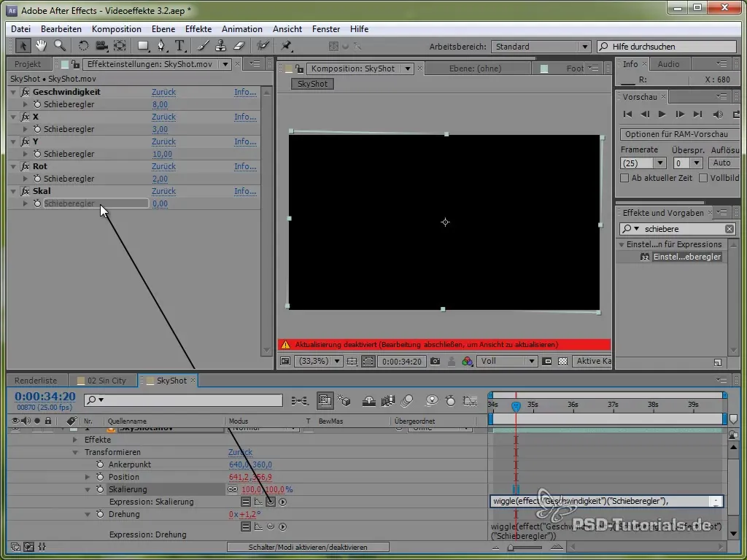
Task: Open the Arbeitsbereich Standard dropdown
Action: tap(541, 47)
